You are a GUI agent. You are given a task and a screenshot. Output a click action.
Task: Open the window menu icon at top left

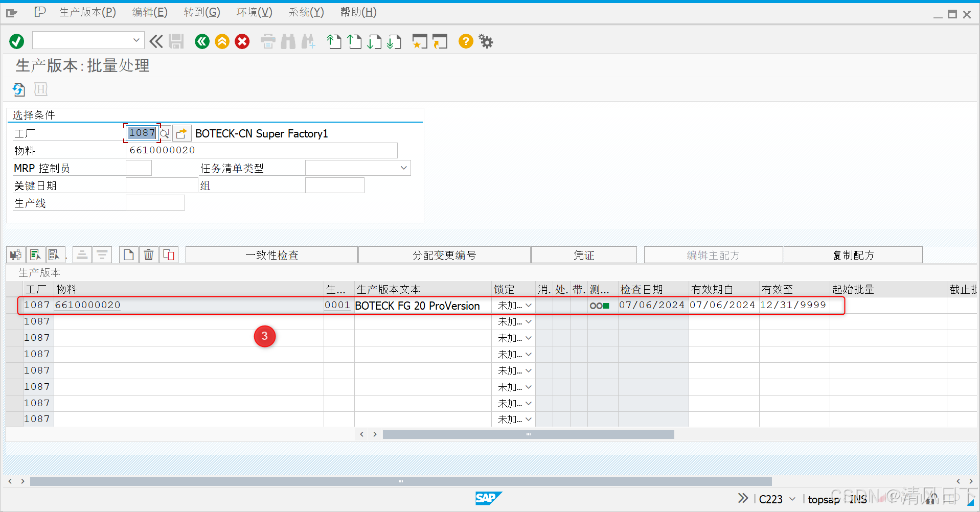click(12, 12)
